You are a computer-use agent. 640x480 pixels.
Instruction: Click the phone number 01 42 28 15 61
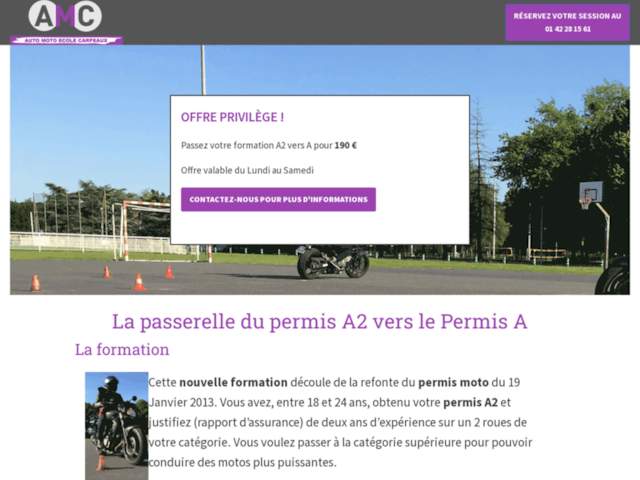[567, 29]
